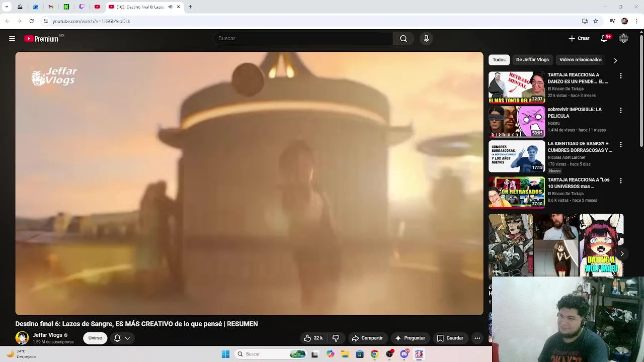Open File Explorer from the taskbar
Image resolution: width=644 pixels, height=362 pixels.
click(345, 354)
